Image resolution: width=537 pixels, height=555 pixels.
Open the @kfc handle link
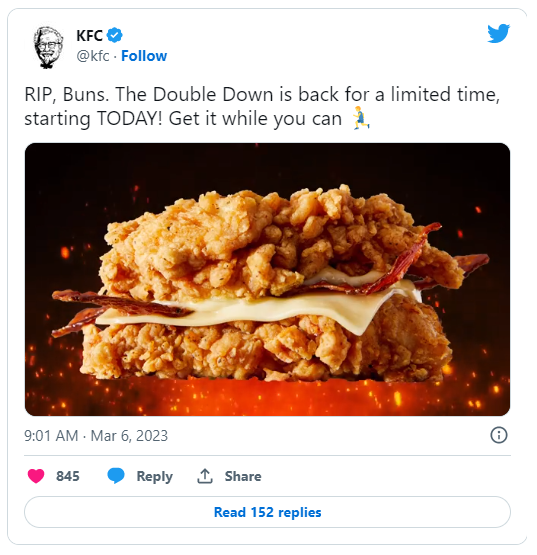coord(93,56)
